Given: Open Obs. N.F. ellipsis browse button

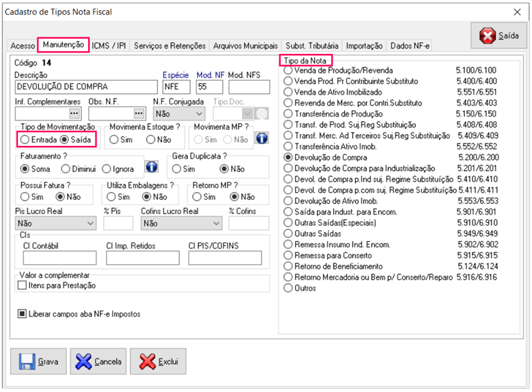Looking at the screenshot, I should (139, 113).
